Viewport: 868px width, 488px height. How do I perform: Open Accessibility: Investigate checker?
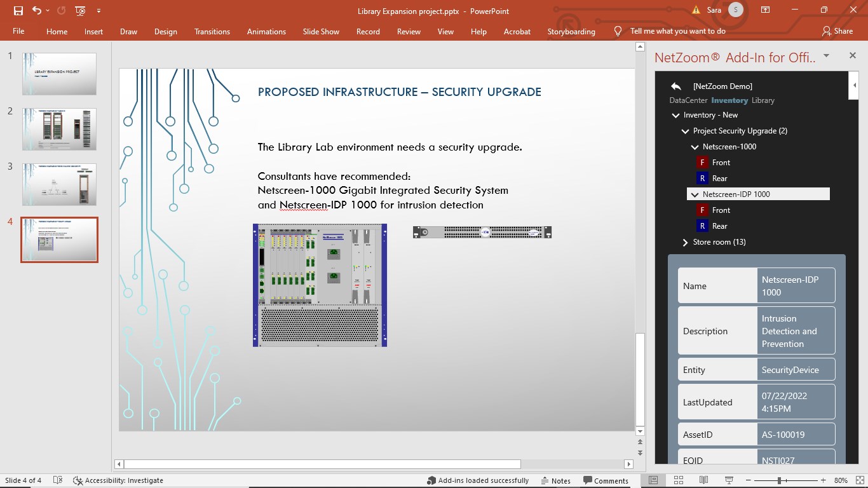[x=118, y=480]
